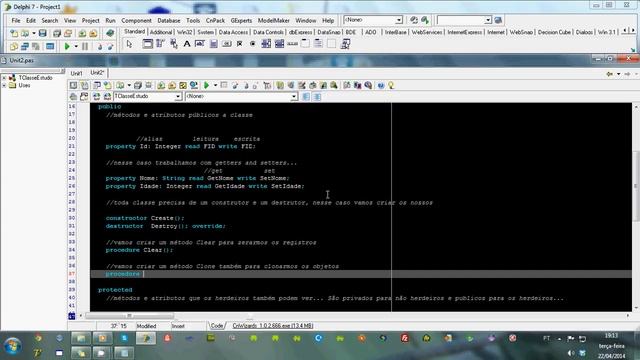This screenshot has width=640, height=360.
Task: Click the palette scroll-right arrow
Action: pos(633,31)
